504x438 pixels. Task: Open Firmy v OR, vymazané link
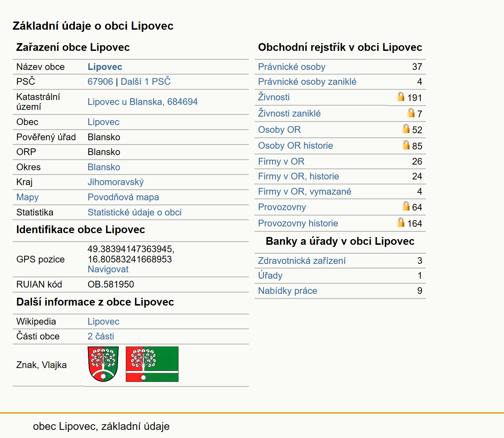pos(305,191)
